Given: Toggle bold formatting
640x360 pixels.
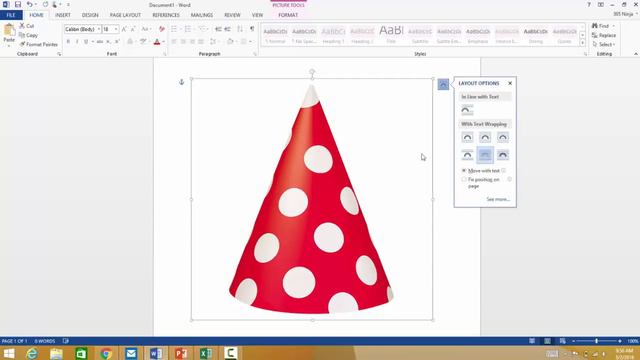Looking at the screenshot, I should pos(68,42).
